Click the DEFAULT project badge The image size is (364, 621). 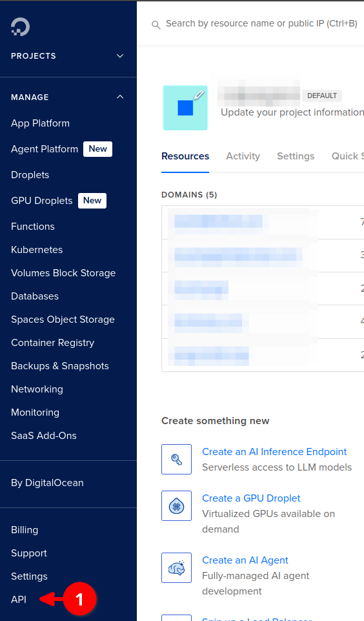point(322,96)
